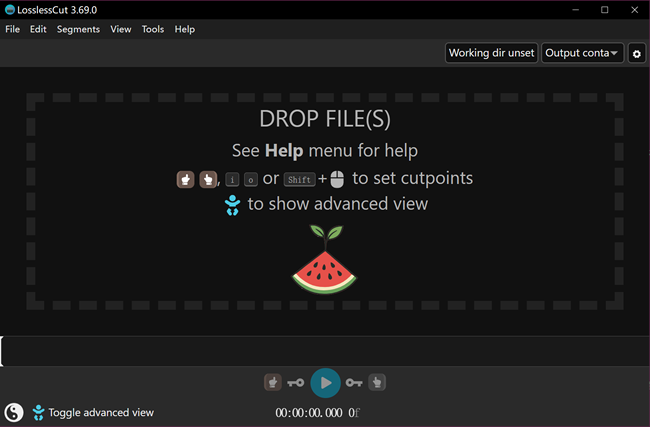Click the timecode 00:00:00.000 field

click(x=309, y=413)
